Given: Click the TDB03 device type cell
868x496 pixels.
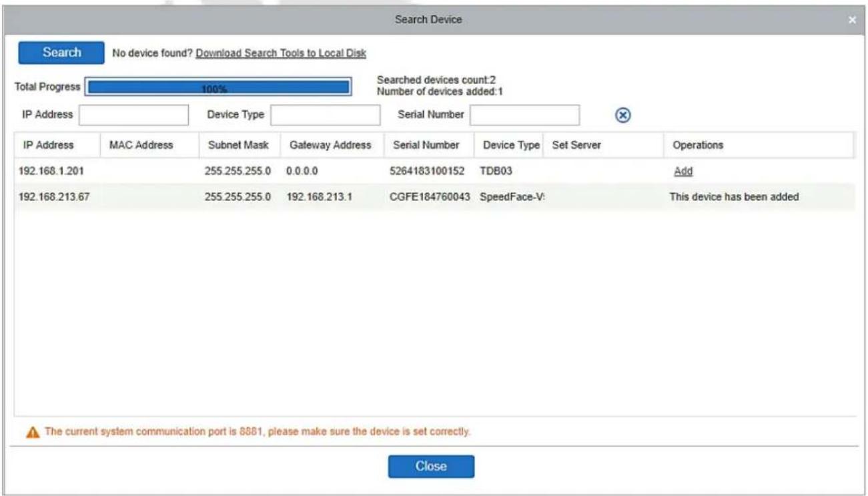Looking at the screenshot, I should (496, 172).
